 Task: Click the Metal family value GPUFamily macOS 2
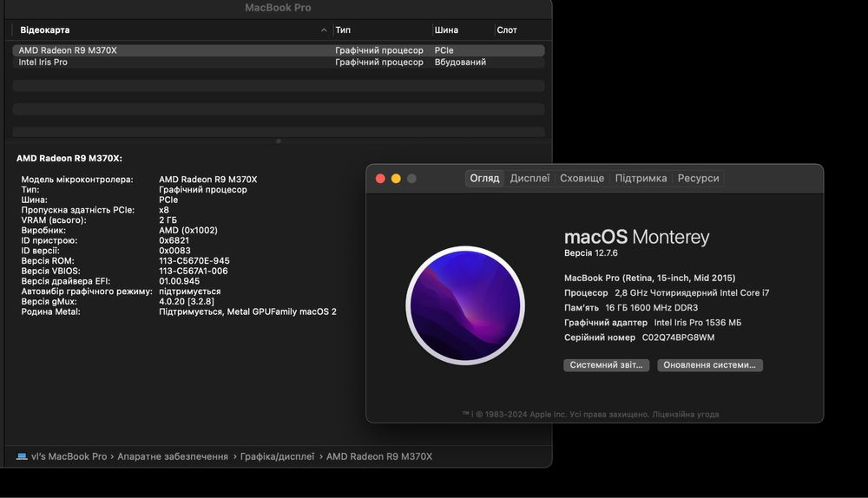pos(247,311)
